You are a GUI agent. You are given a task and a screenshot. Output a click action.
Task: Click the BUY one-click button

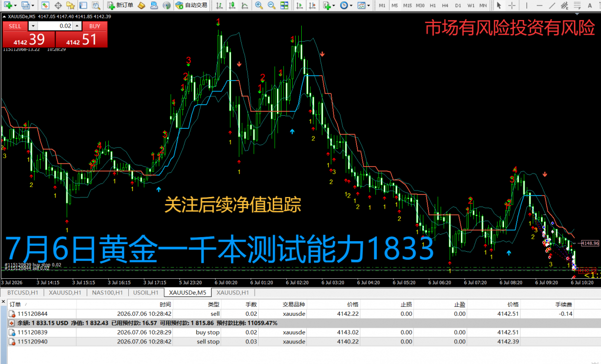[x=95, y=26]
